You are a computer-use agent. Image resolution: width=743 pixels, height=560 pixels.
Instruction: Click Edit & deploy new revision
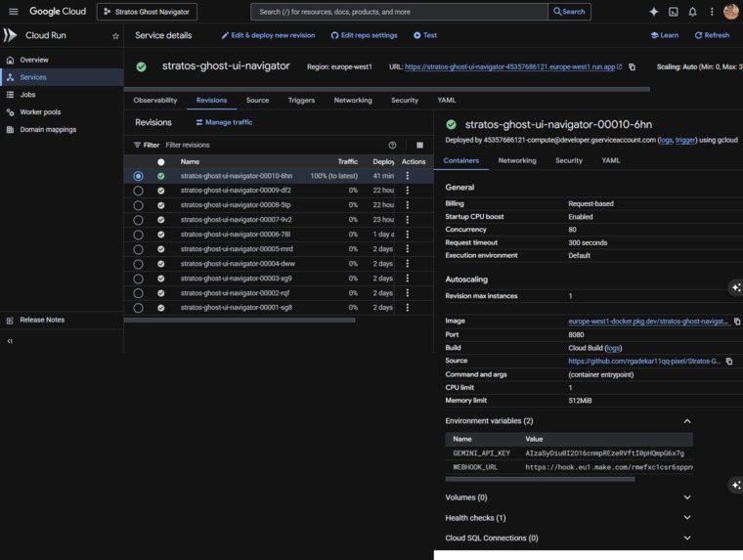coord(268,35)
